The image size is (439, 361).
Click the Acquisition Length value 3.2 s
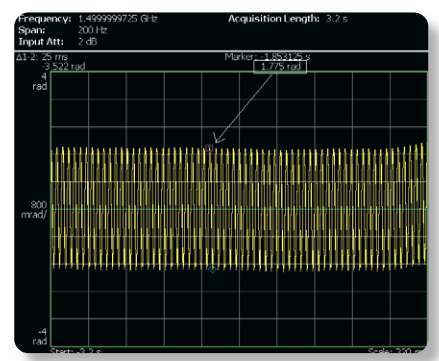pyautogui.click(x=337, y=19)
